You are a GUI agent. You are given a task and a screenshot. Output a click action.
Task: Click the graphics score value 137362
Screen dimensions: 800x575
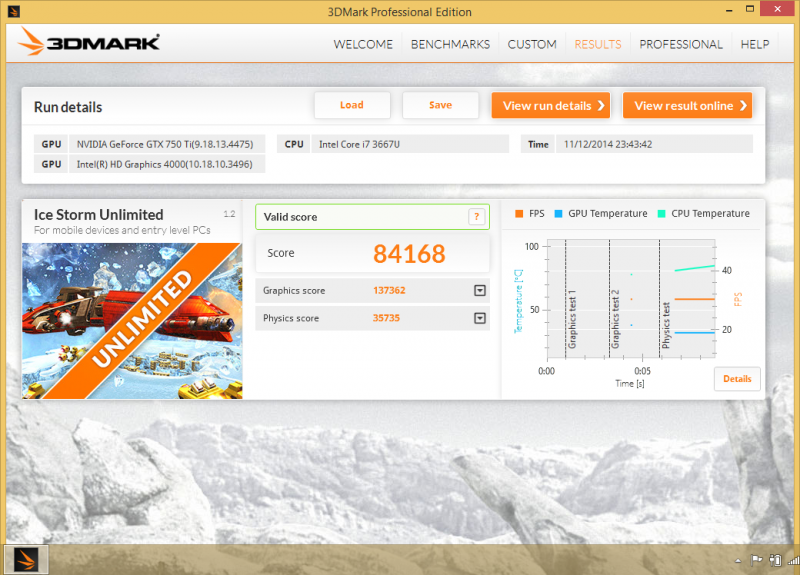[x=389, y=290]
